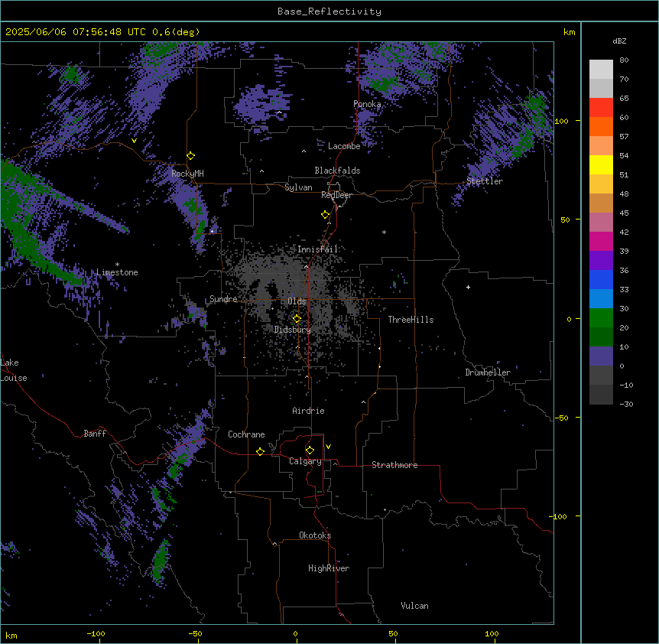Click the yellow diamond marker below Cochrane

click(260, 451)
